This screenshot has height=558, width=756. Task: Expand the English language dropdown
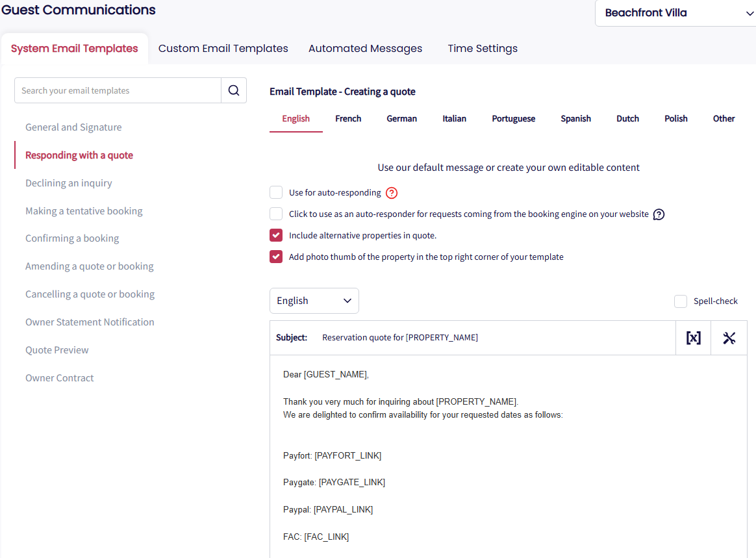314,301
